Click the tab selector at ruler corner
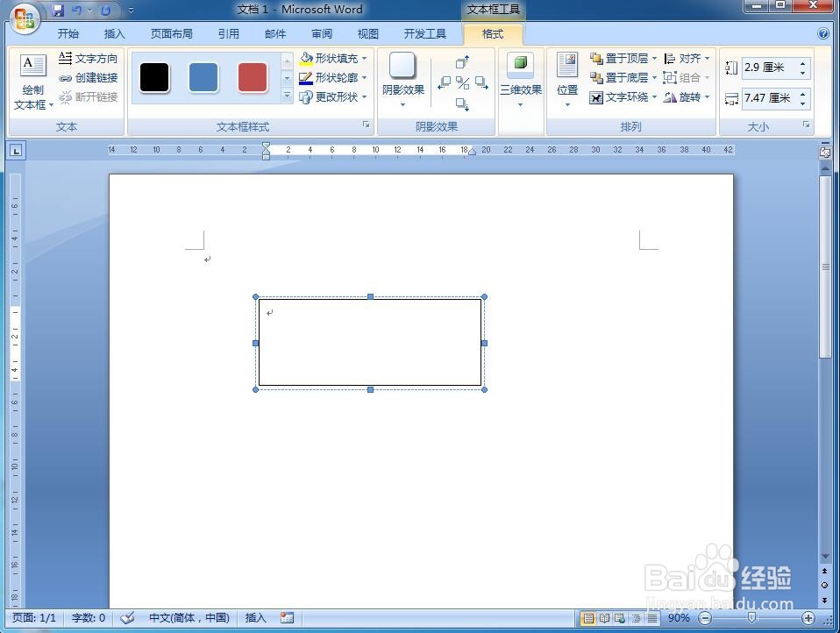 [x=16, y=152]
